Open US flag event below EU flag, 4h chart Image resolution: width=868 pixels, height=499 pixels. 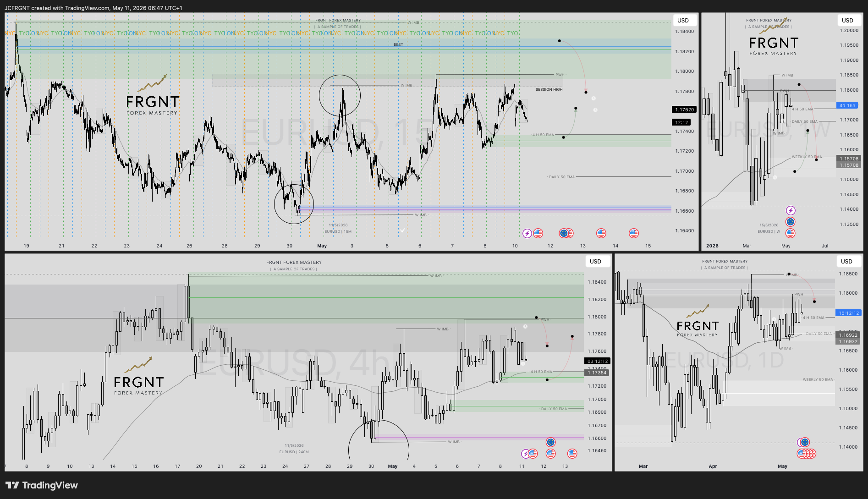(550, 454)
